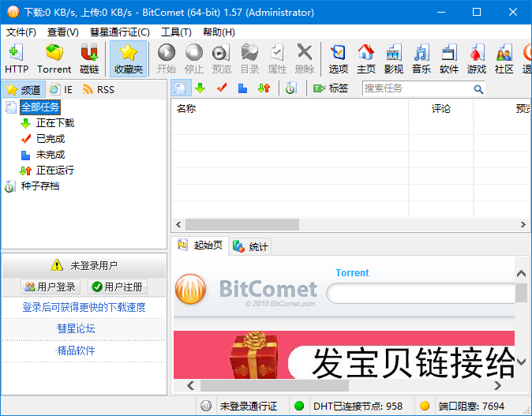Select 种子存档 in the sidebar tree
532x416 pixels.
click(39, 186)
